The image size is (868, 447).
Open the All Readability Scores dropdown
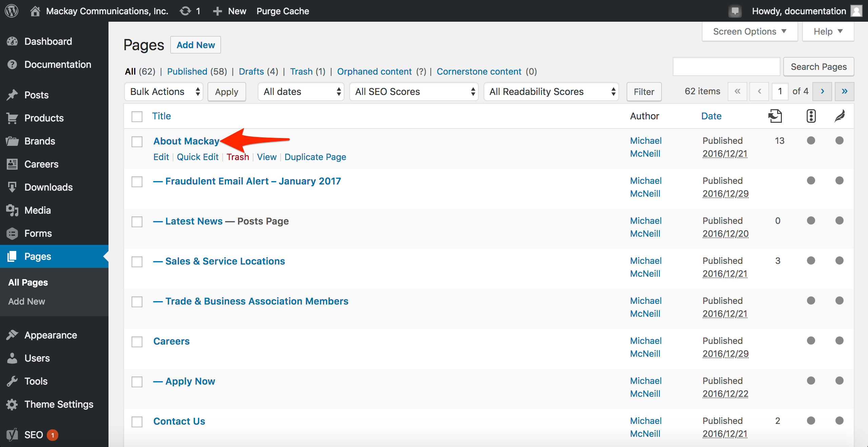pos(551,92)
